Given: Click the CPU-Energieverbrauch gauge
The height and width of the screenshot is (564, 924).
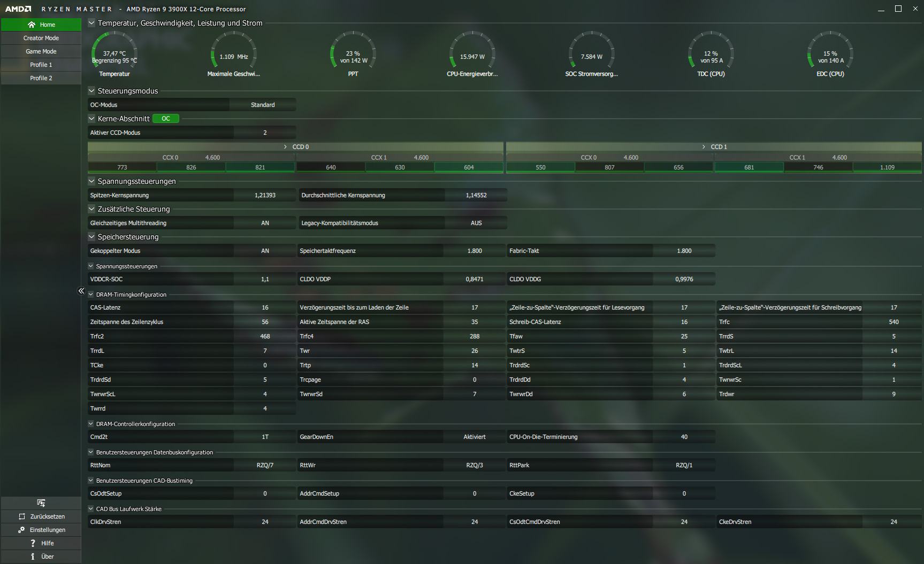Looking at the screenshot, I should point(472,54).
